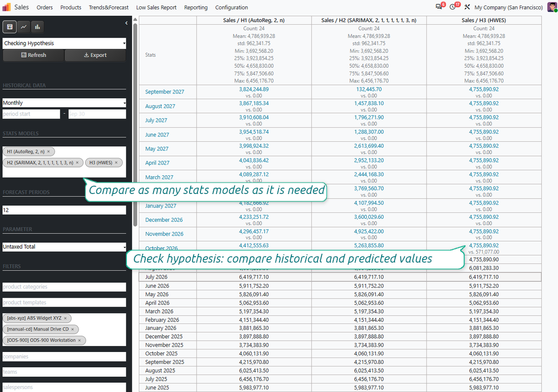Remove H3 (HWES) model tag
Screen dimensions: 558x392
point(116,162)
